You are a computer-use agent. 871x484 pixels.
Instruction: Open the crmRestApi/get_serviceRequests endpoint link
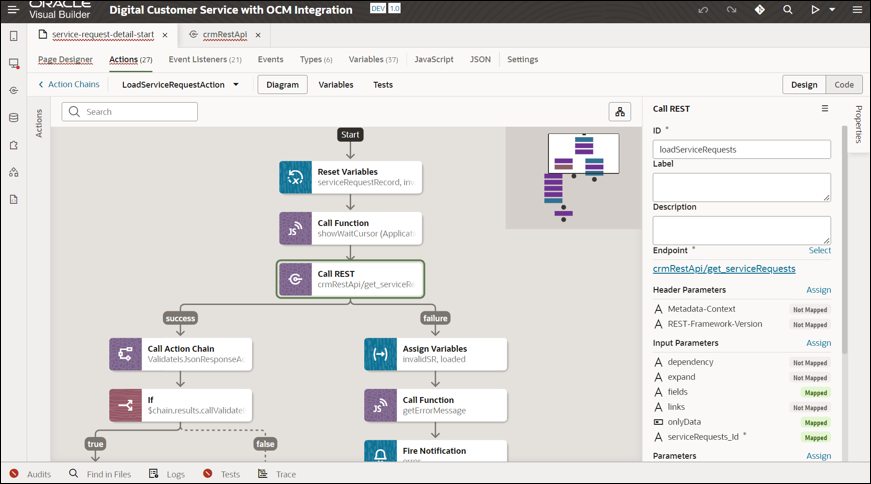point(724,269)
